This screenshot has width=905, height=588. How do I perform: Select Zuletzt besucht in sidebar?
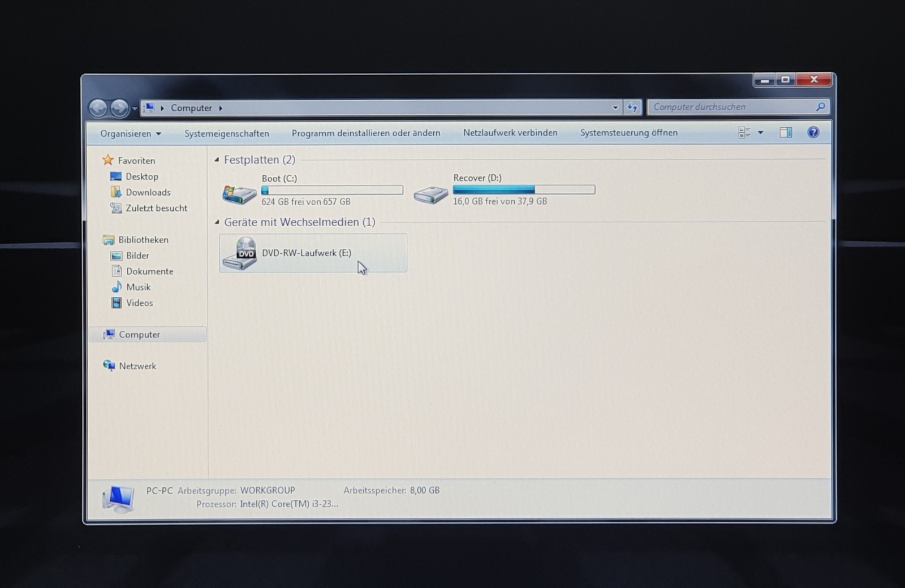tap(156, 208)
